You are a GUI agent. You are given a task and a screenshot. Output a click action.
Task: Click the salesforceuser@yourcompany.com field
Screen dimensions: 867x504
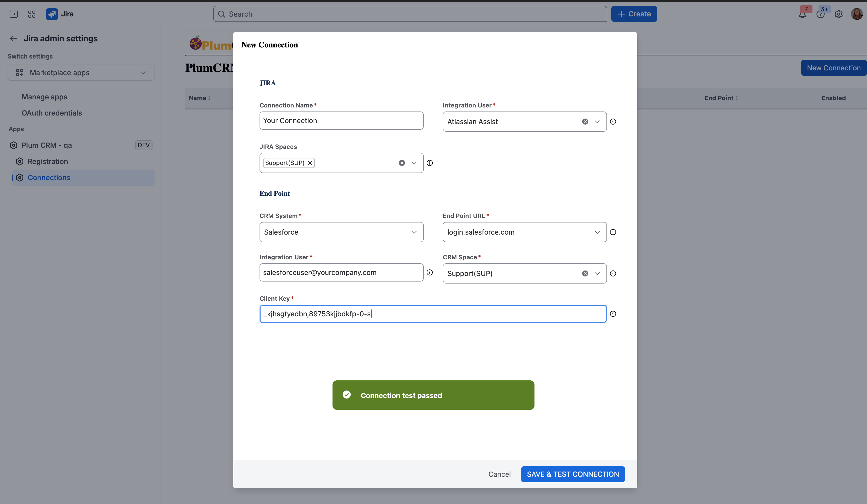[x=341, y=272]
